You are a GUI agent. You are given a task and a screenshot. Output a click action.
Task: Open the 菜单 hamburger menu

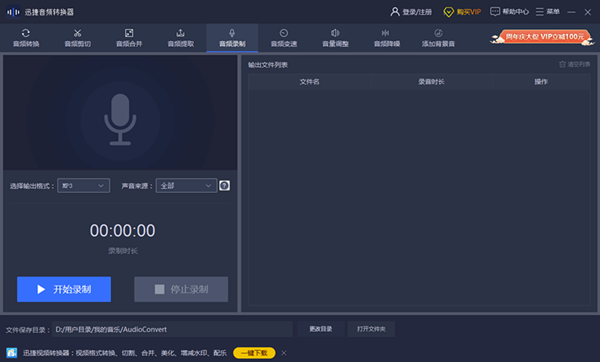548,12
